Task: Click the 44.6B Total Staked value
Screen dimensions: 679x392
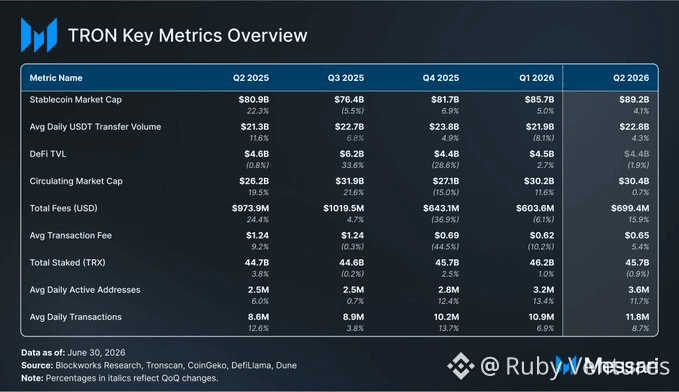Action: [352, 262]
